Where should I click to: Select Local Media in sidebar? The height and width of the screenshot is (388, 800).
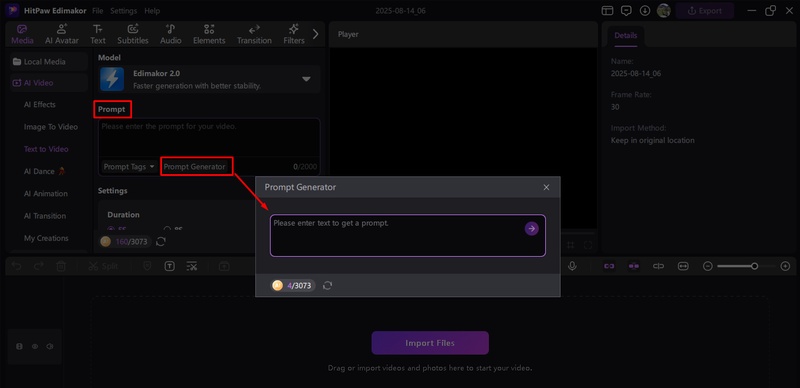pos(49,62)
